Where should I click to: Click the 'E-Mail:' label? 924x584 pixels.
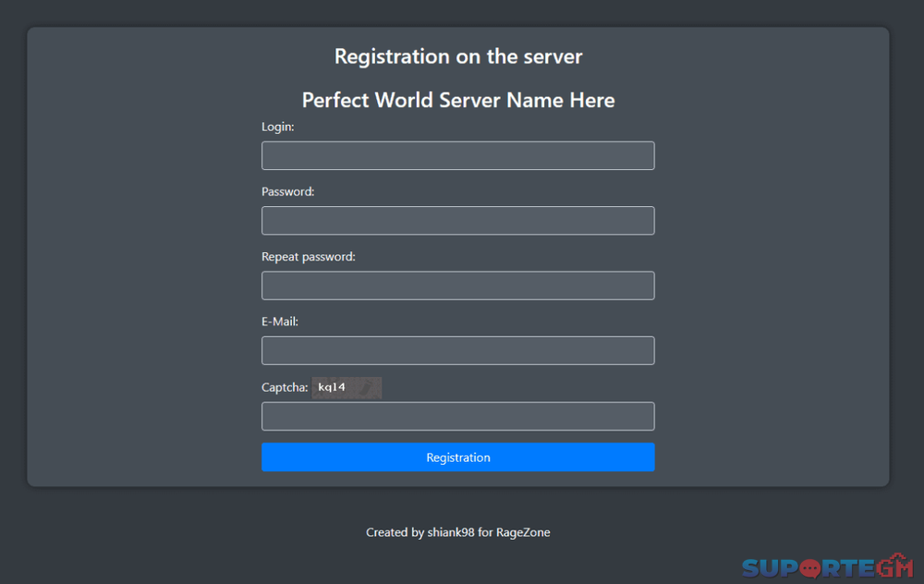[x=280, y=322]
